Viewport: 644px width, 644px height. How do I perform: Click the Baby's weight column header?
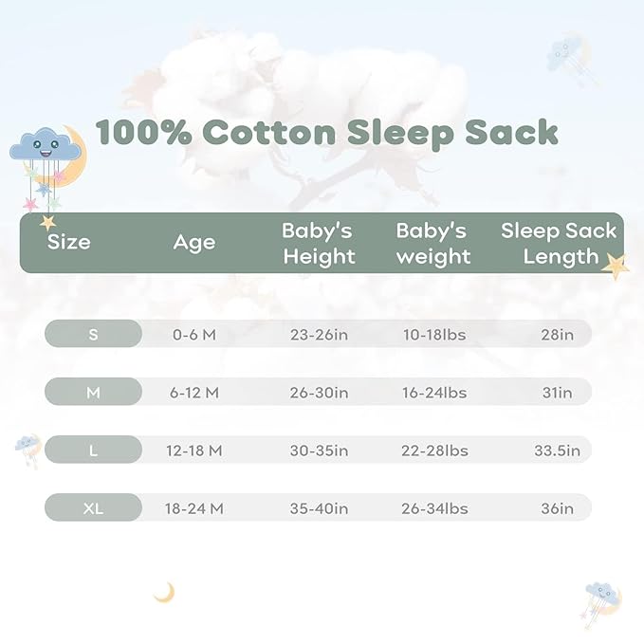pyautogui.click(x=432, y=243)
